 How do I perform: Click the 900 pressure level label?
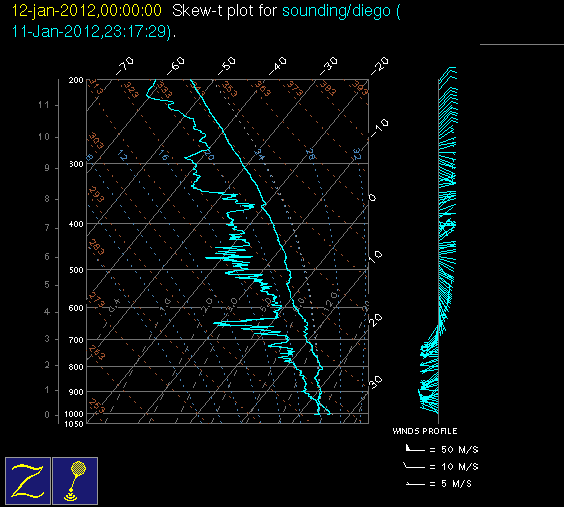(76, 392)
